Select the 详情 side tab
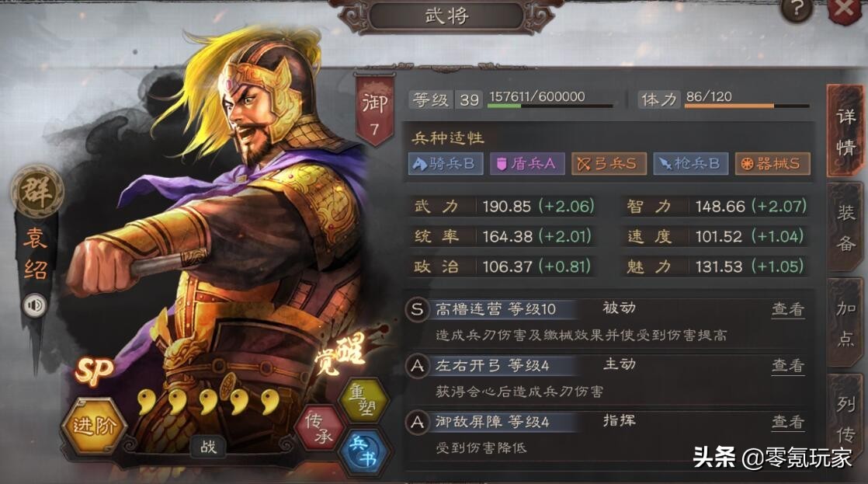This screenshot has height=484, width=868. (x=845, y=131)
